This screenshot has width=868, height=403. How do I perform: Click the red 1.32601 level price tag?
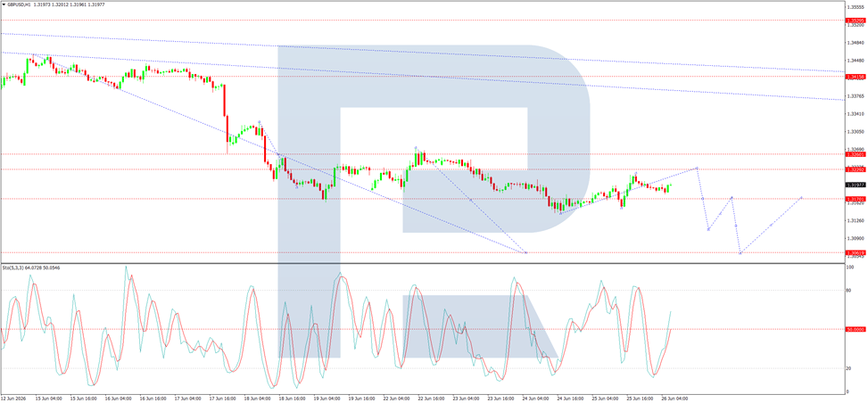(856, 154)
